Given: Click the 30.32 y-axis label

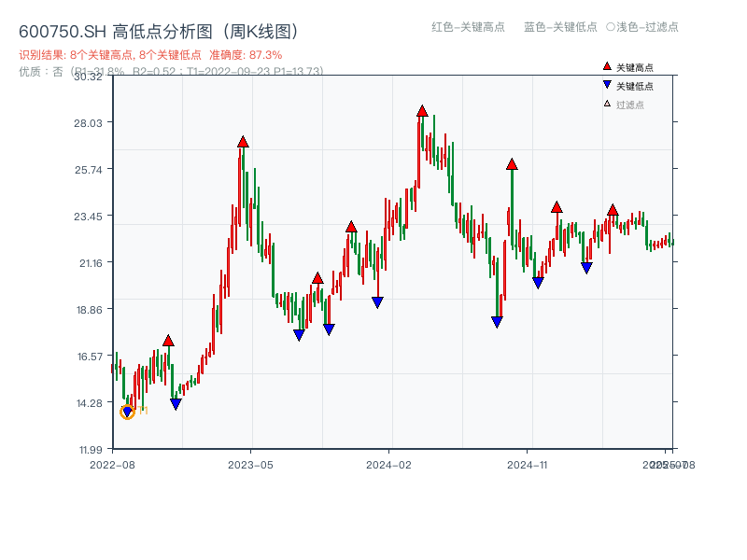Looking at the screenshot, I should coord(89,79).
